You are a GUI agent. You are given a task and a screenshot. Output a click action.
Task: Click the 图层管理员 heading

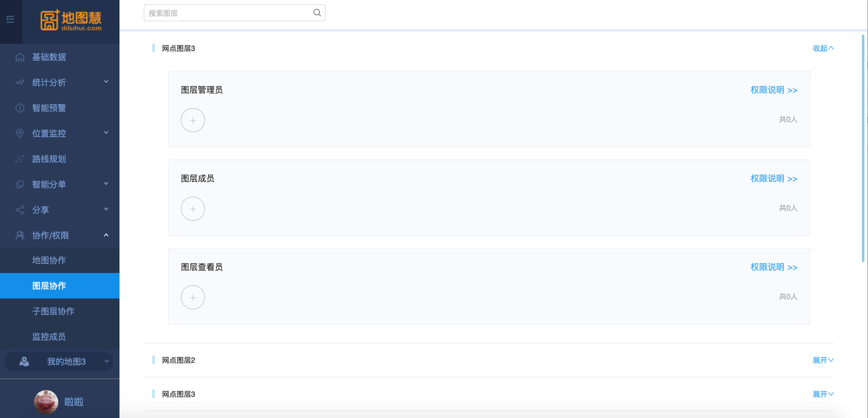click(202, 90)
